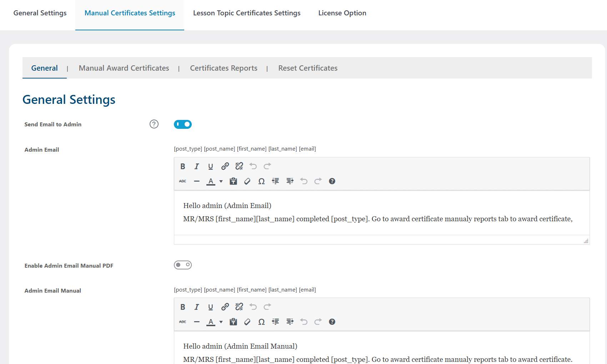Redo in Admin Email Manual editor top row
This screenshot has width=607, height=364.
[x=267, y=307]
